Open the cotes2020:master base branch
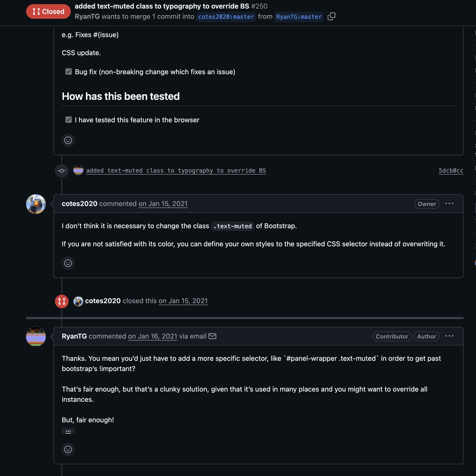The width and height of the screenshot is (476, 476). [226, 17]
